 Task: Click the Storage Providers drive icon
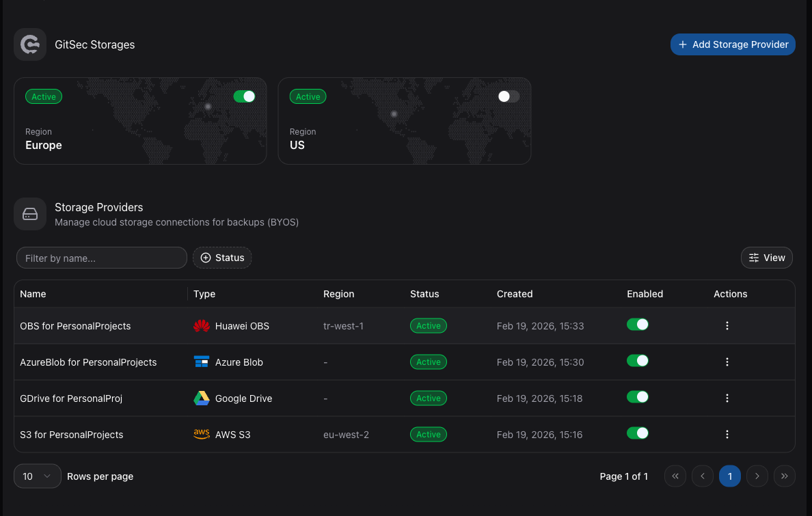30,213
